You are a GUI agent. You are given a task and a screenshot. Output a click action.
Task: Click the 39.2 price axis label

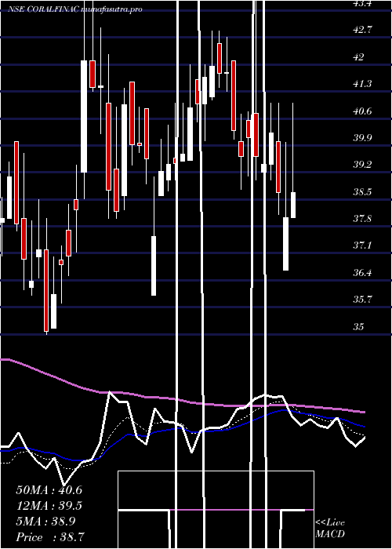[363, 165]
